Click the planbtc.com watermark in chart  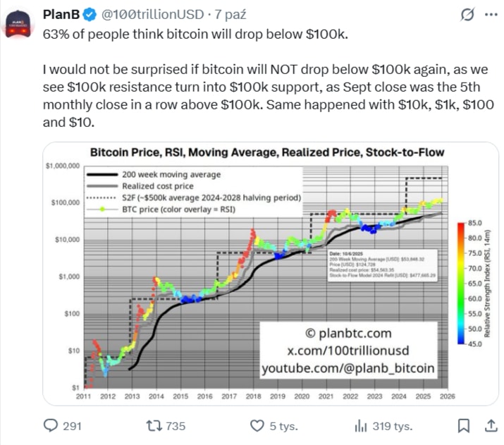click(x=349, y=333)
